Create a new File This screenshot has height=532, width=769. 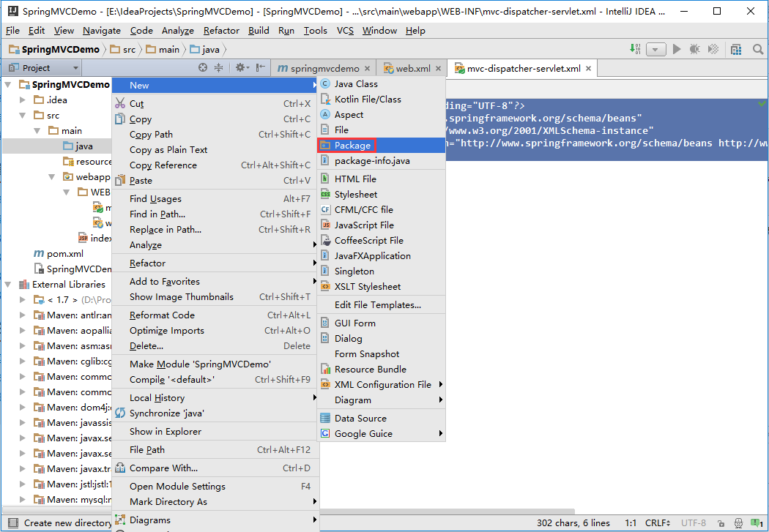pyautogui.click(x=382, y=130)
